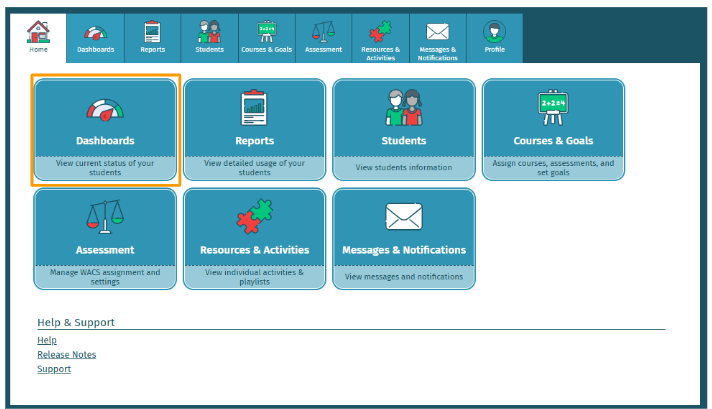Click 'View individual activities & playlists' text
Image resolution: width=712 pixels, height=409 pixels.
click(254, 277)
